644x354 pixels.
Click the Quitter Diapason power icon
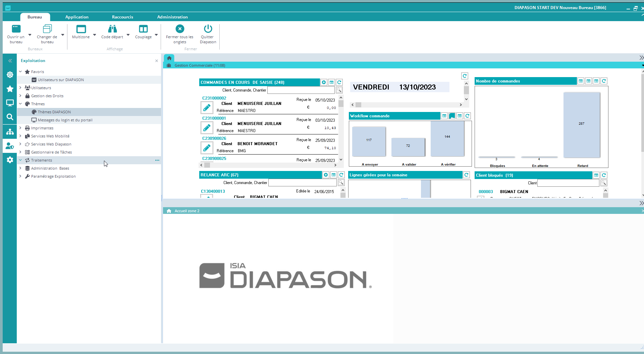point(208,29)
